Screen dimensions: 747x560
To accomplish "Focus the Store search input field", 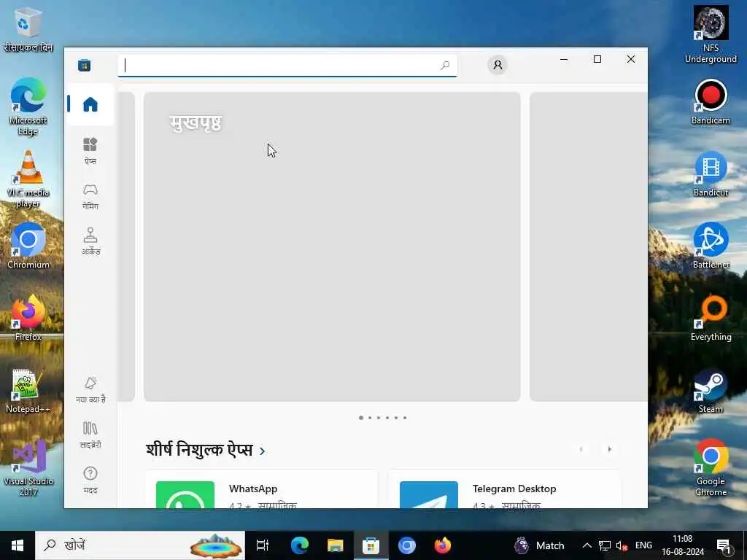I will click(287, 65).
